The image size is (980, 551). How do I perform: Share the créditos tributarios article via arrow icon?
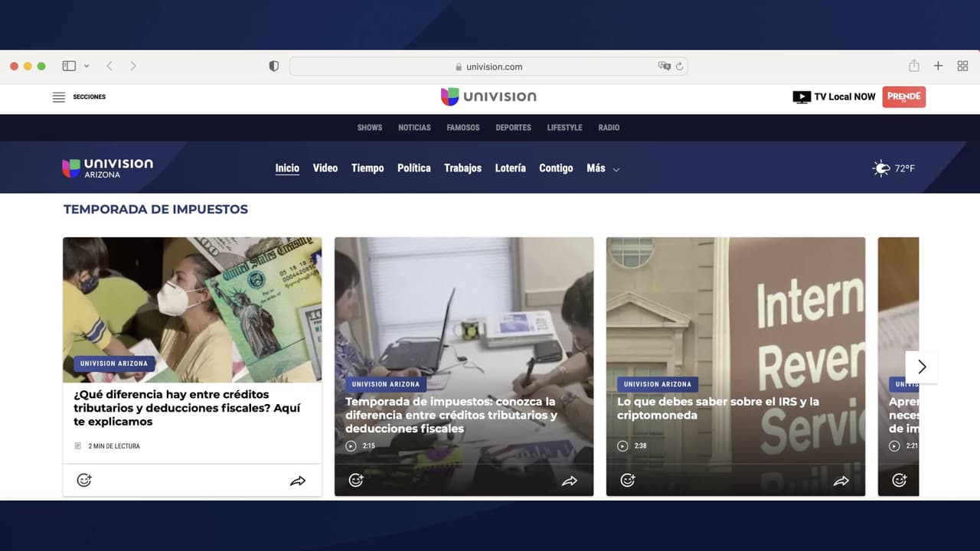point(299,480)
